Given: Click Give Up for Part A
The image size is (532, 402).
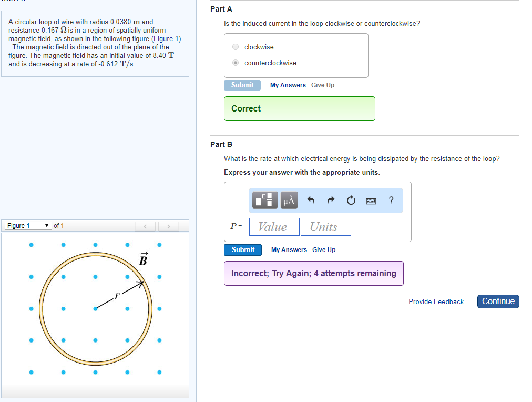Looking at the screenshot, I should (x=322, y=85).
